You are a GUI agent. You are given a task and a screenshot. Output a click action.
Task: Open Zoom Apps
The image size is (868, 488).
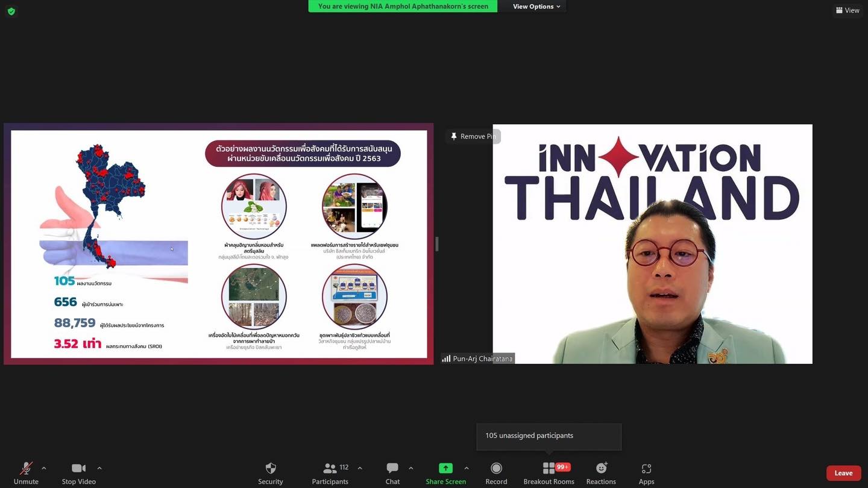click(646, 473)
